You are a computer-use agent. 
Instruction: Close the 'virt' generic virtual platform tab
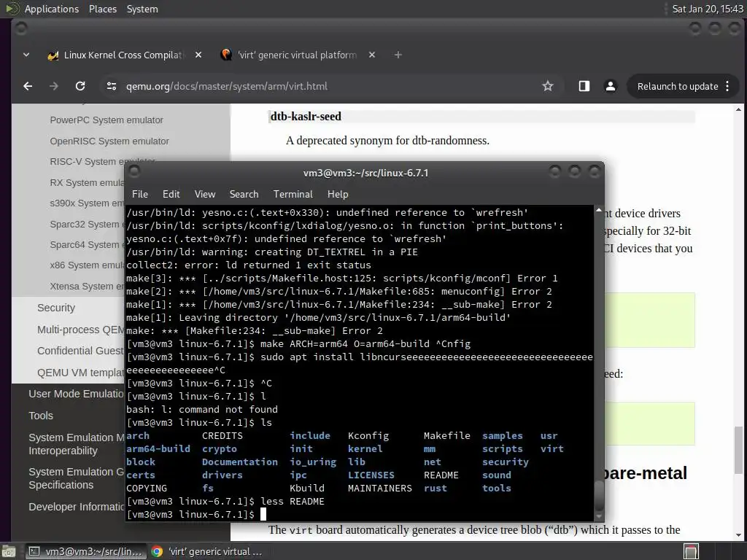point(372,55)
